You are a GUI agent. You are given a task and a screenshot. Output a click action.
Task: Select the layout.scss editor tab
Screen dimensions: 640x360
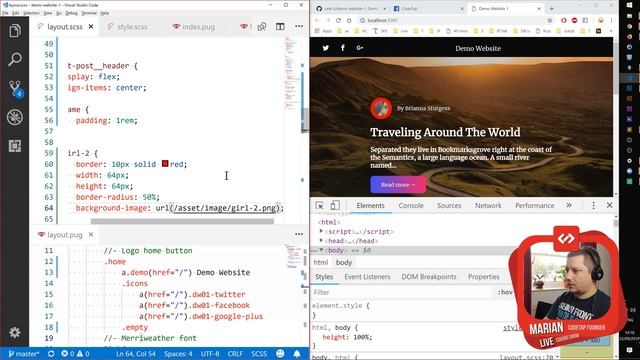(x=64, y=27)
